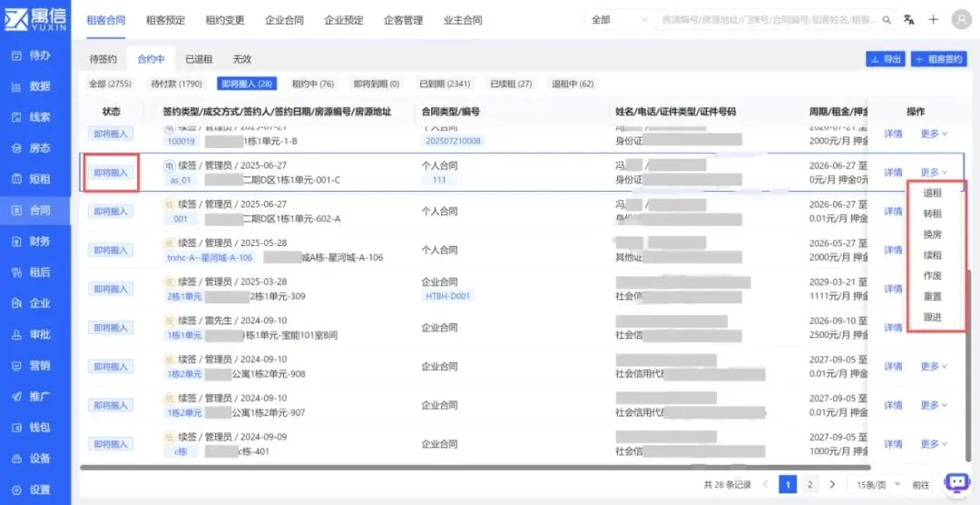Go to previous page arrow
Screen dimensions: 980x505
(766, 484)
